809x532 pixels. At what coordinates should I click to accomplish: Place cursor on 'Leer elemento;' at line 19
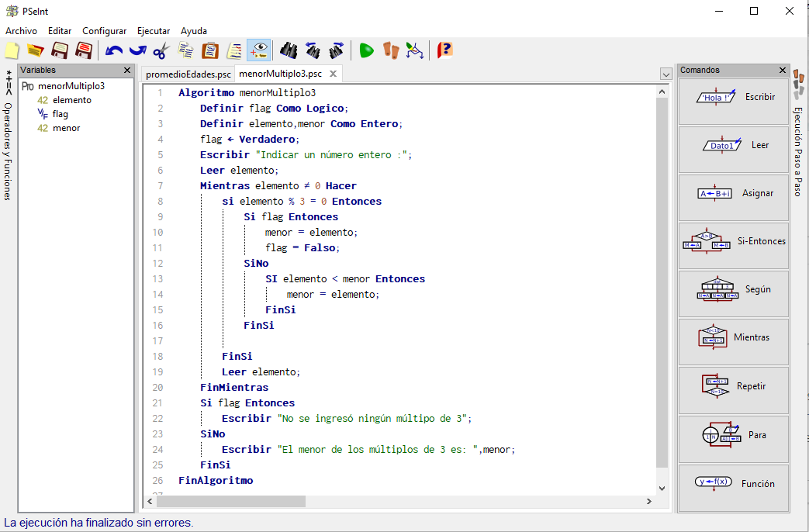[x=261, y=372]
